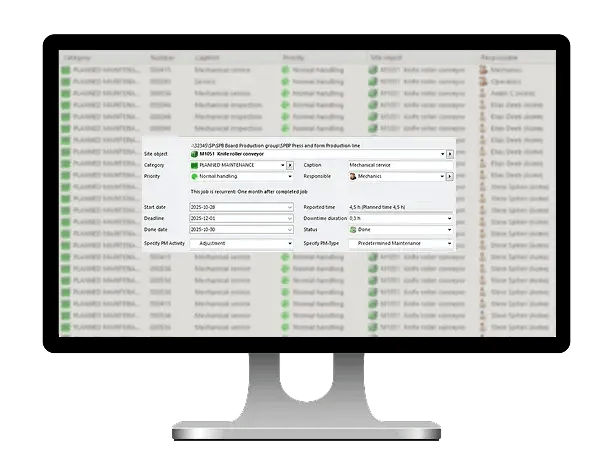This screenshot has height=465, width=613.
Task: Expand the Downtime duration dropdown
Action: click(x=449, y=218)
